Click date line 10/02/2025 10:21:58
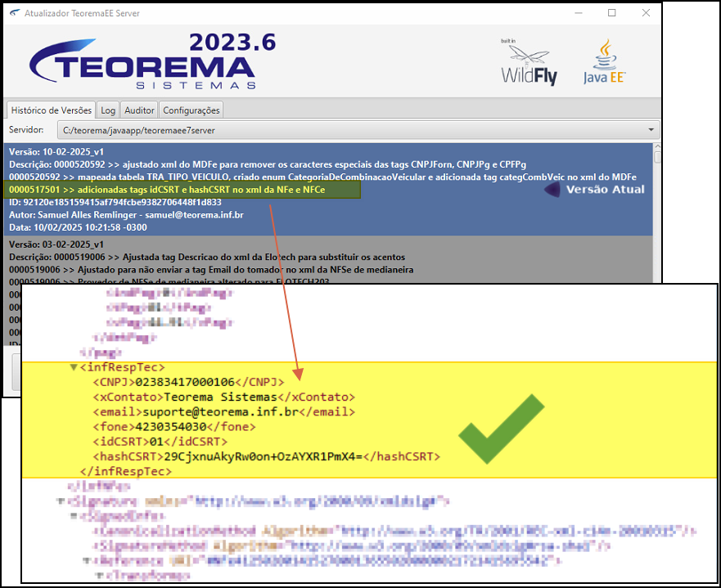 point(79,227)
